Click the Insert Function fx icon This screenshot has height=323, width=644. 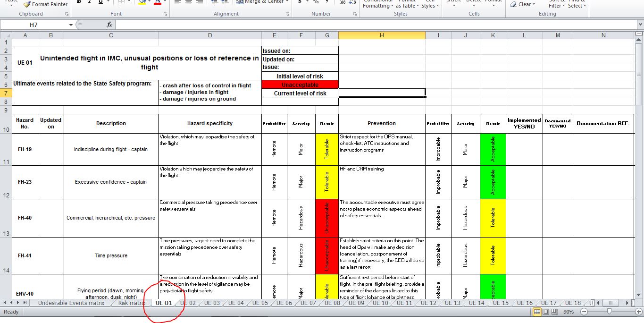click(109, 25)
